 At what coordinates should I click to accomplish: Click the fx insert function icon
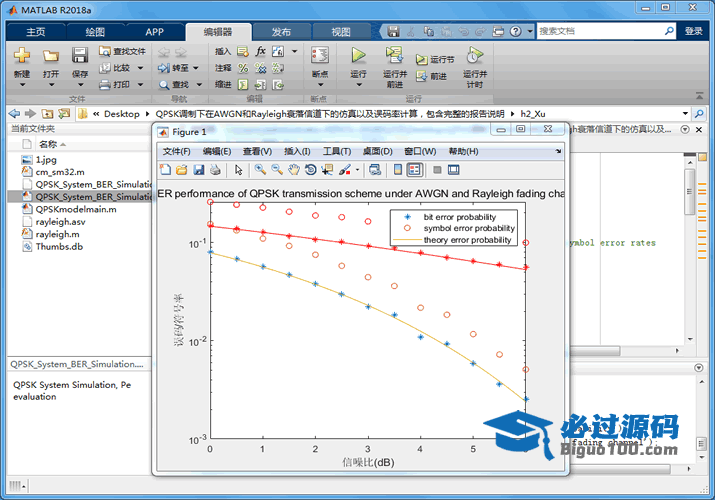pyautogui.click(x=260, y=51)
